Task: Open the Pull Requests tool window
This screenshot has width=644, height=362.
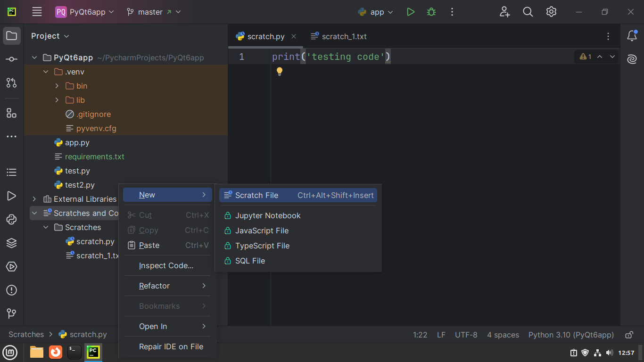Action: tap(12, 83)
